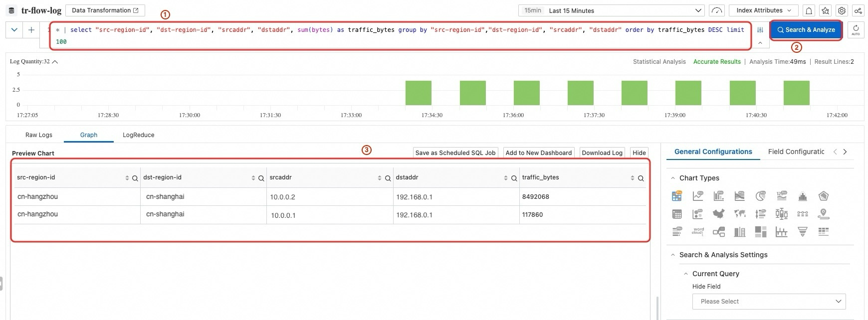
Task: Collapse the query editor with the up chevron
Action: pos(760,43)
